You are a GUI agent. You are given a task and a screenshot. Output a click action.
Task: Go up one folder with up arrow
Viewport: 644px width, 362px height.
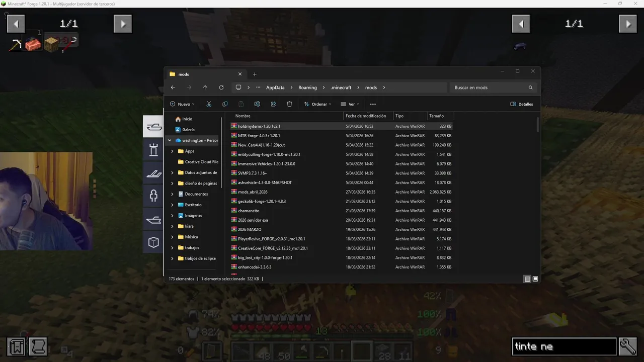[205, 87]
